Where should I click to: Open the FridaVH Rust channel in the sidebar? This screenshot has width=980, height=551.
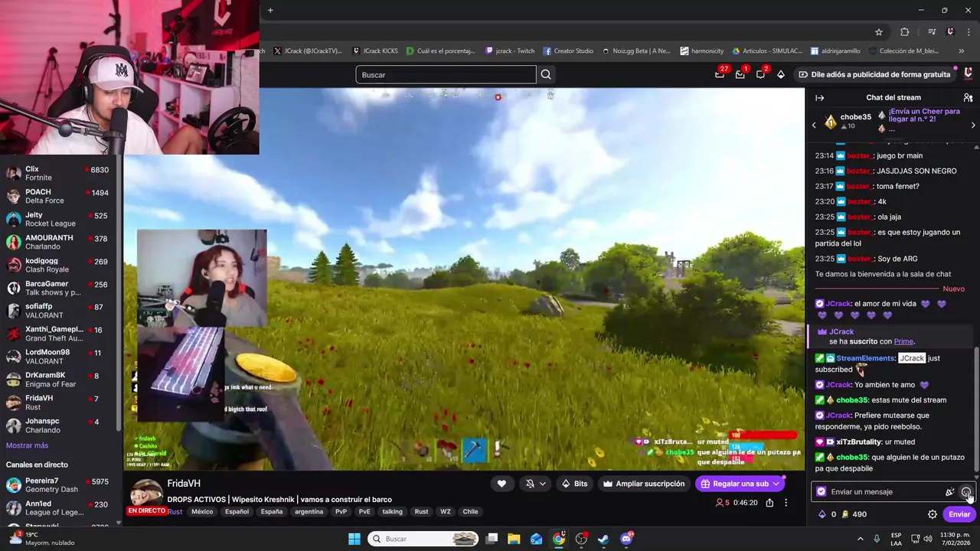58,403
